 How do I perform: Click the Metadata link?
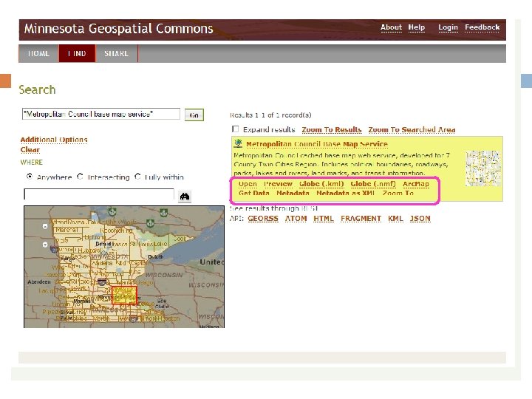293,193
